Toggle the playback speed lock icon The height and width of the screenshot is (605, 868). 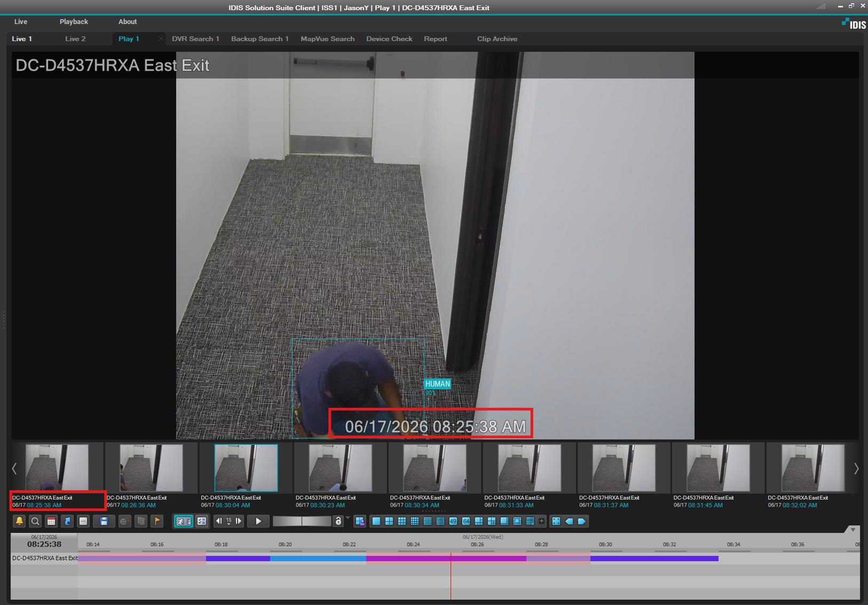pyautogui.click(x=338, y=521)
